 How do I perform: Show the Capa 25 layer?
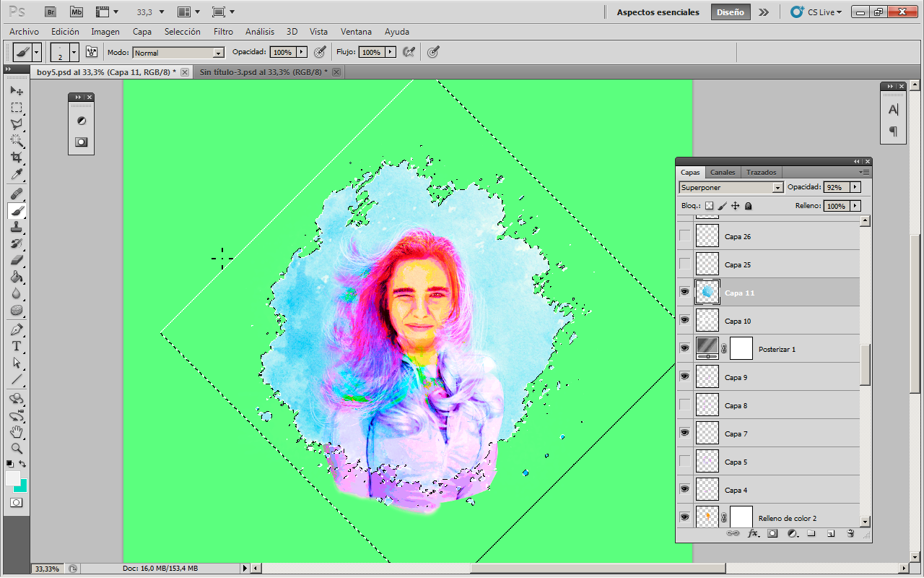pos(684,264)
